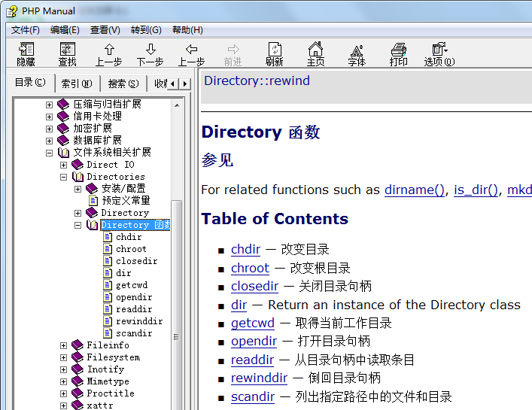Screen dimensions: 532x410
Task: Click the PHP Manual title bar icon
Action: pos(12,11)
